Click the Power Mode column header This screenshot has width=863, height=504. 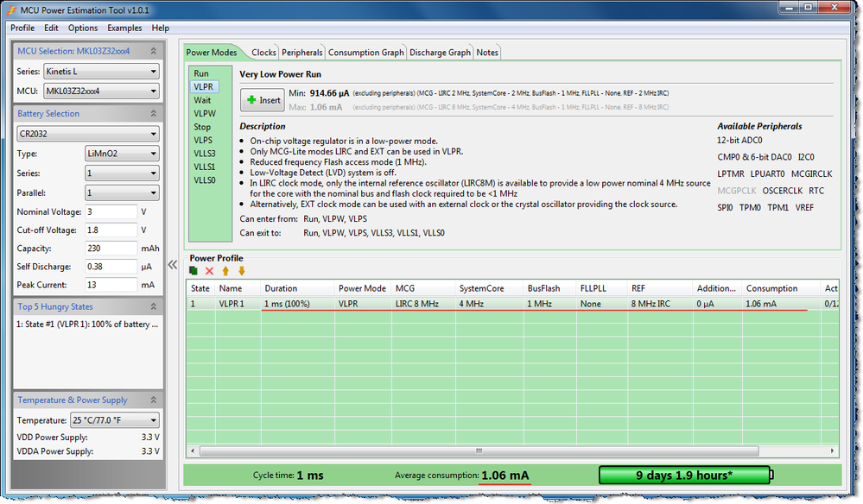click(363, 288)
